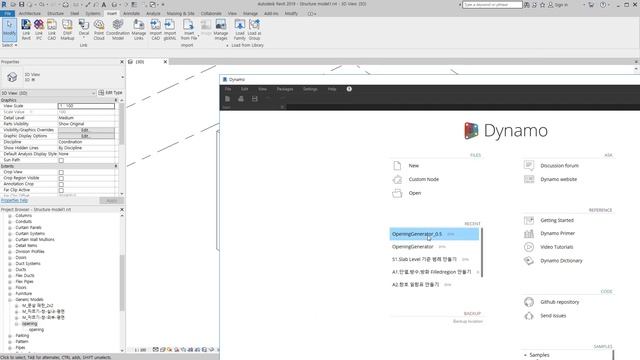This screenshot has height=360, width=640.
Task: Toggle the Crop Region Visible checkbox
Action: [x=61, y=178]
